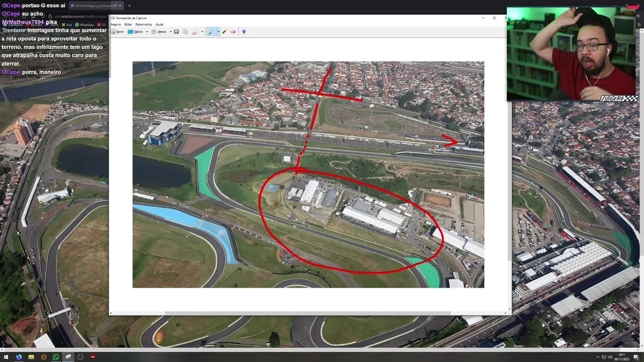This screenshot has height=362, width=644.
Task: Open OBS Studio from the taskbar
Action: tap(80, 357)
